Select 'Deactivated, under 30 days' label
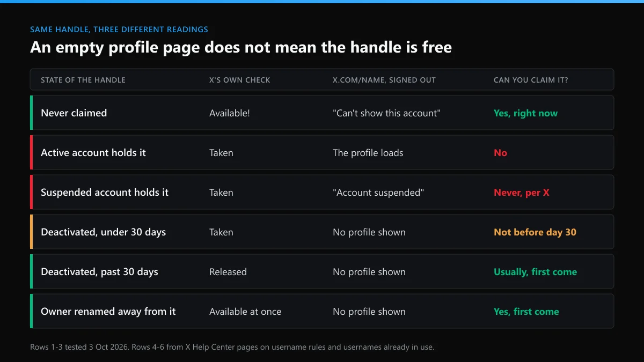This screenshot has width=644, height=362. click(104, 232)
